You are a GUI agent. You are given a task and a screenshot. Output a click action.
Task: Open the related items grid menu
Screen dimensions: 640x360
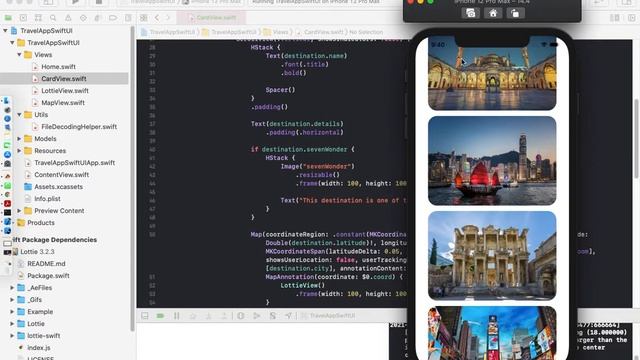tap(144, 18)
